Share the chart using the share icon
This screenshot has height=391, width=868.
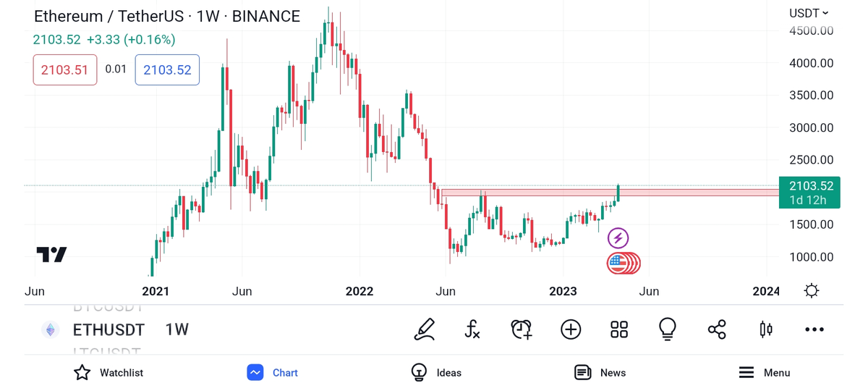(717, 329)
